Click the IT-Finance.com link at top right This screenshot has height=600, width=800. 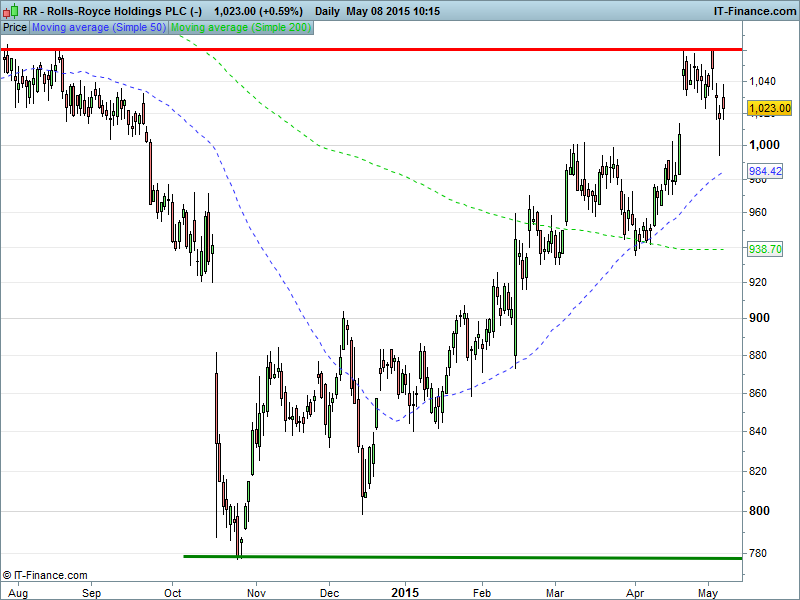(x=754, y=11)
